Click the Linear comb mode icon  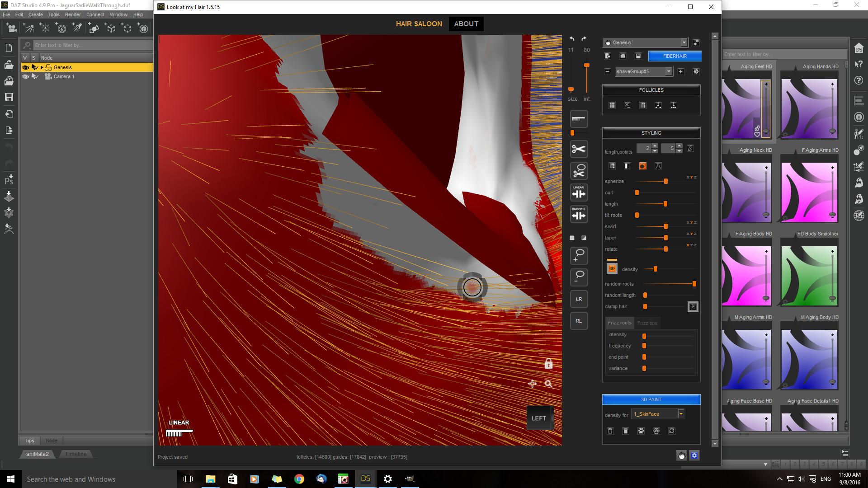click(x=579, y=193)
